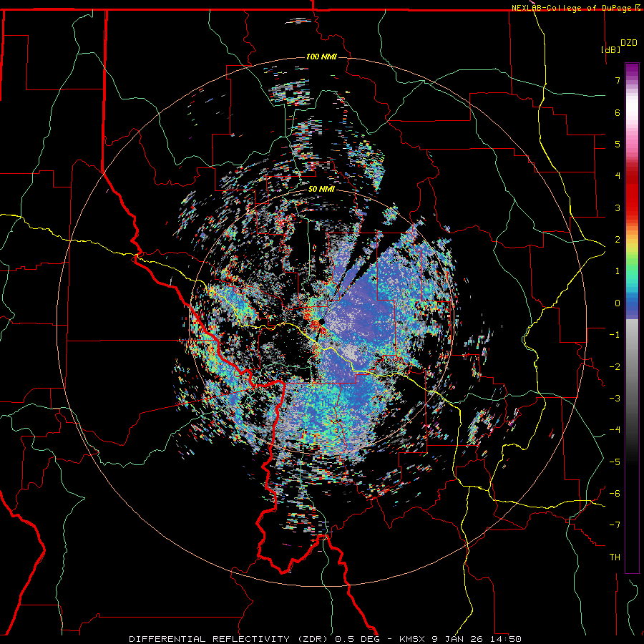
Task: Click the 50 NMI range ring label
Action: pos(321,190)
